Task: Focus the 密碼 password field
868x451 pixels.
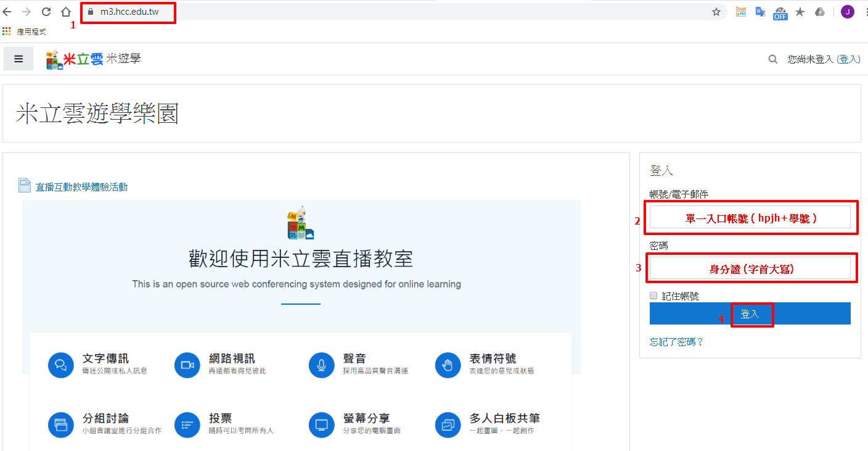Action: (750, 268)
